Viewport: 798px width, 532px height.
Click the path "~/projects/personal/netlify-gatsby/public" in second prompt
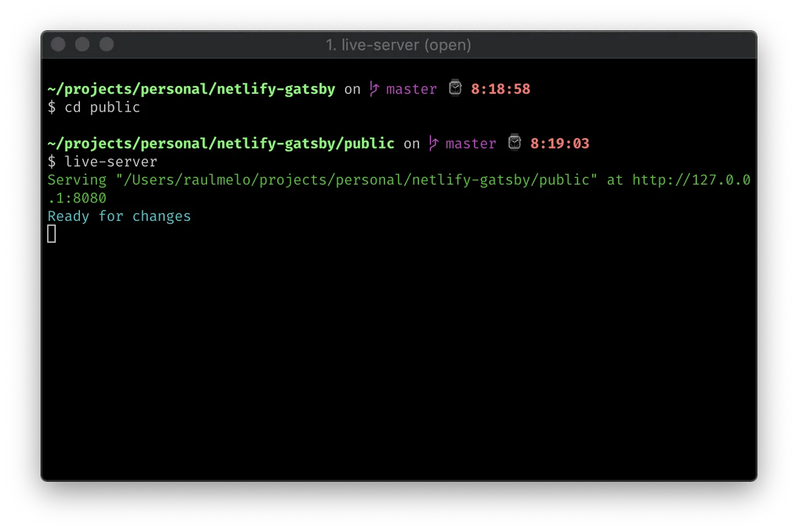[x=221, y=144]
